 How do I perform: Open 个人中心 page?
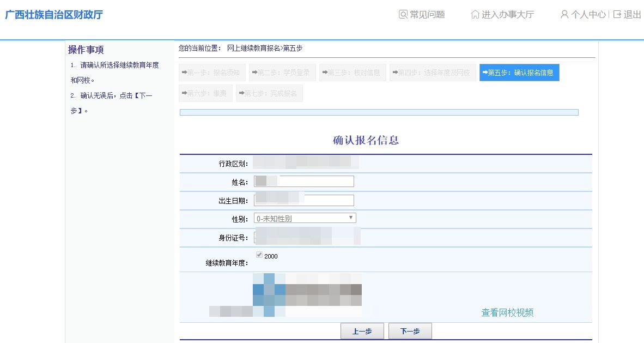[588, 15]
